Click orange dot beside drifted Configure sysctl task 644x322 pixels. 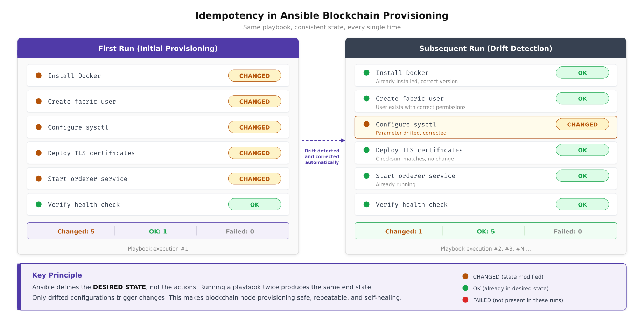coord(366,124)
